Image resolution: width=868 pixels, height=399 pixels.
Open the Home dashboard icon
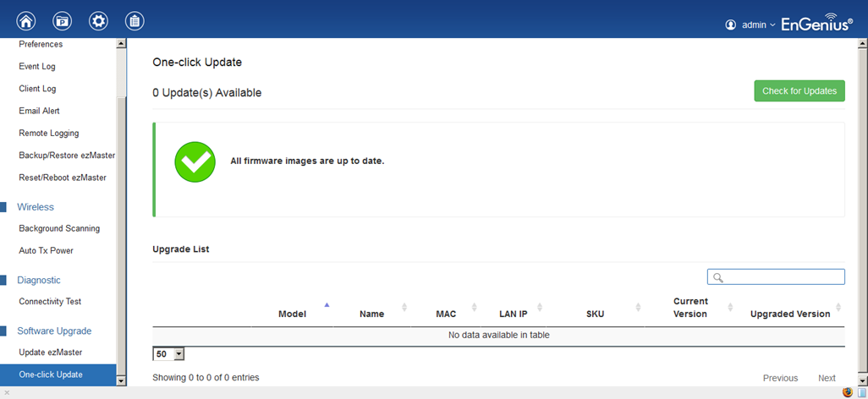pos(26,22)
